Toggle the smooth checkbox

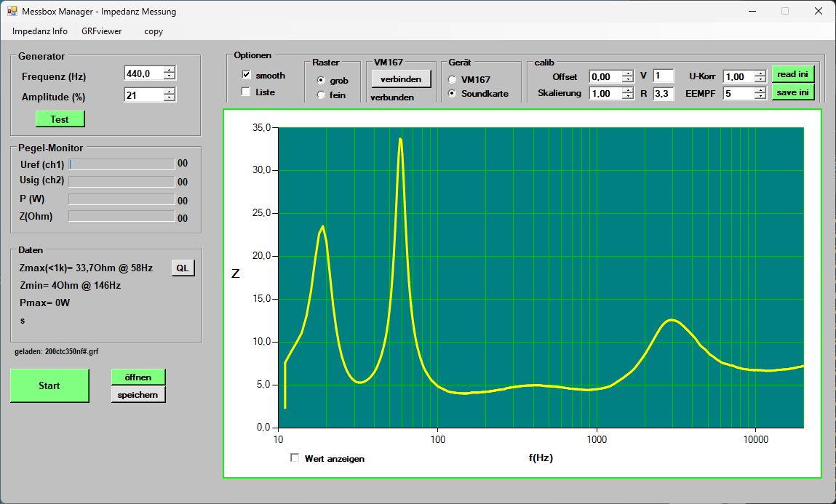[246, 75]
